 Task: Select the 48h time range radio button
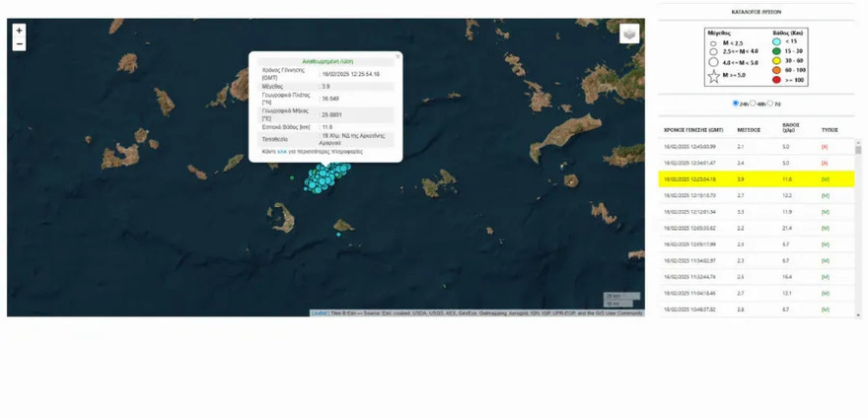tap(754, 103)
